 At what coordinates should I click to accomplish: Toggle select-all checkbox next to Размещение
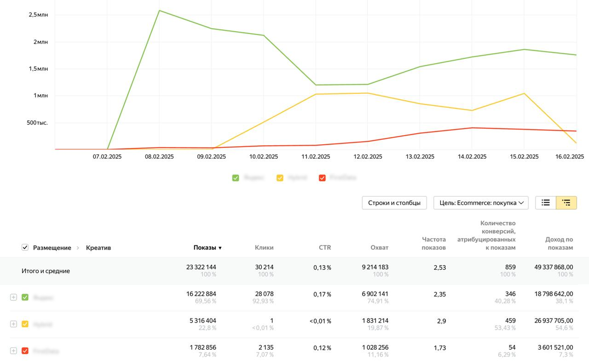tap(25, 248)
